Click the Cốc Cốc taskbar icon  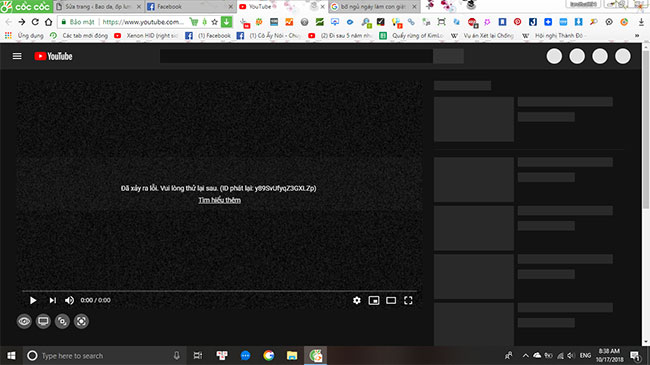315,356
